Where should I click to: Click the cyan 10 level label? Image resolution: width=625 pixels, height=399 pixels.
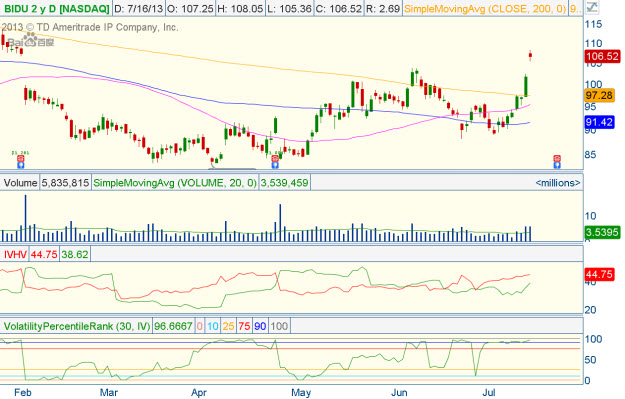click(212, 326)
